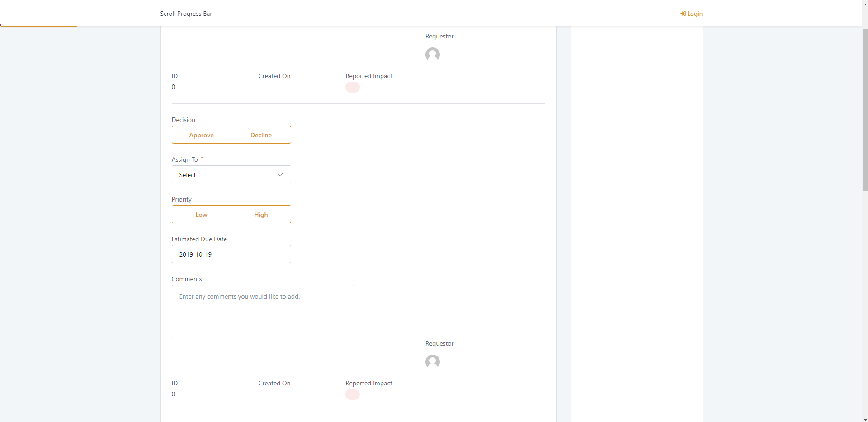This screenshot has width=868, height=422.
Task: Click the scrollbar down arrow
Action: [865, 418]
